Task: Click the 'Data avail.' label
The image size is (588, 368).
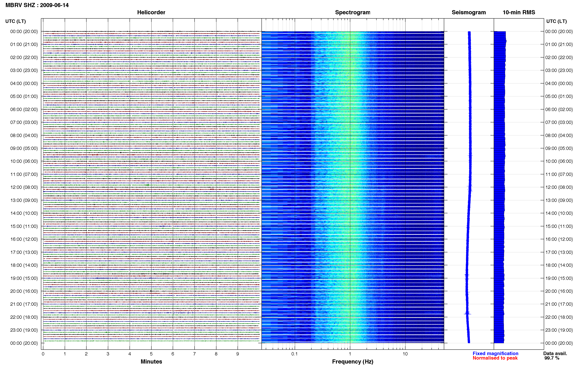Action: tap(555, 353)
